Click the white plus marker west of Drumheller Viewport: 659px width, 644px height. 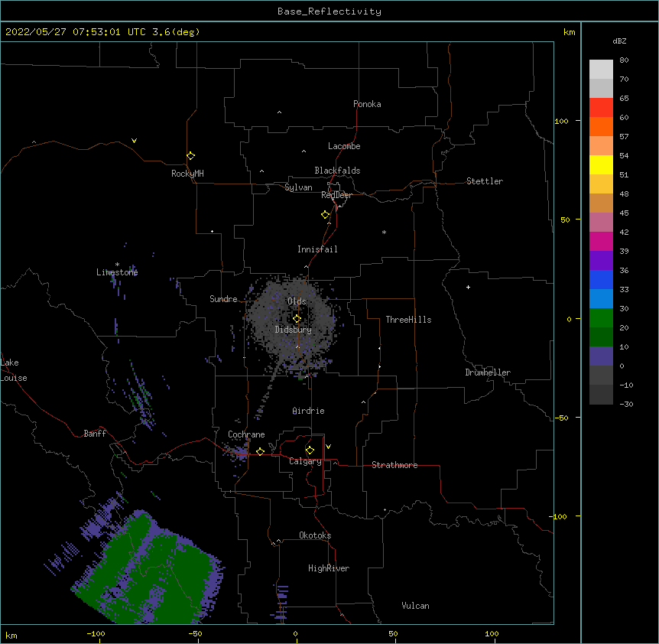(x=468, y=287)
